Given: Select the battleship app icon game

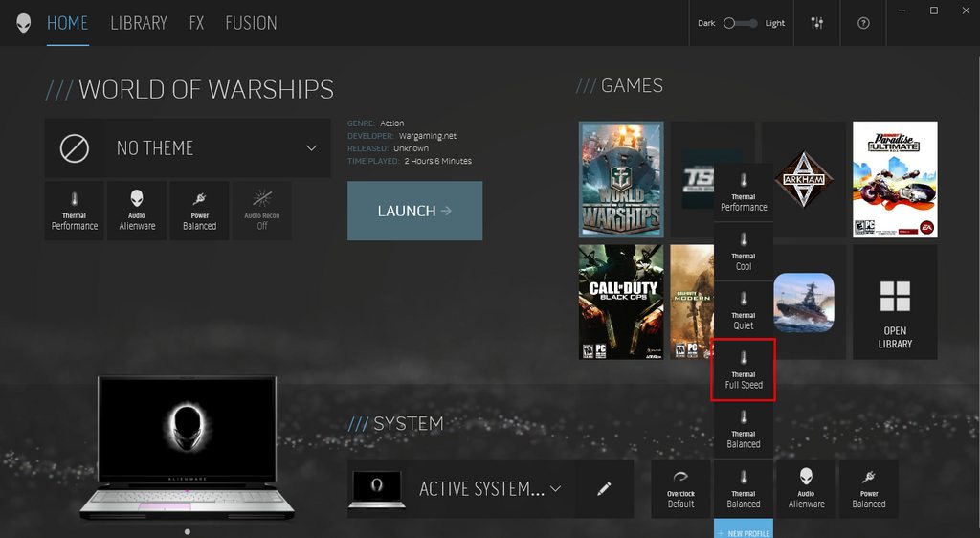Looking at the screenshot, I should point(804,303).
